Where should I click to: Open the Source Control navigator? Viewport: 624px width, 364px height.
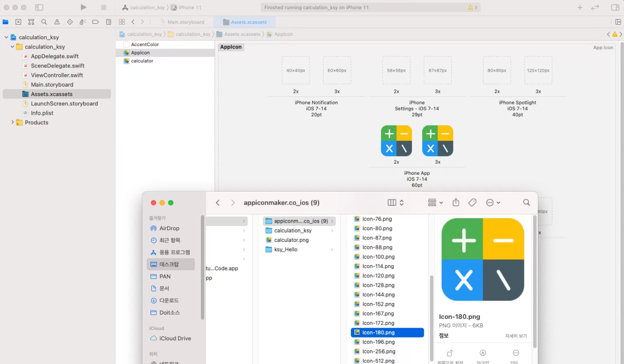[18, 22]
